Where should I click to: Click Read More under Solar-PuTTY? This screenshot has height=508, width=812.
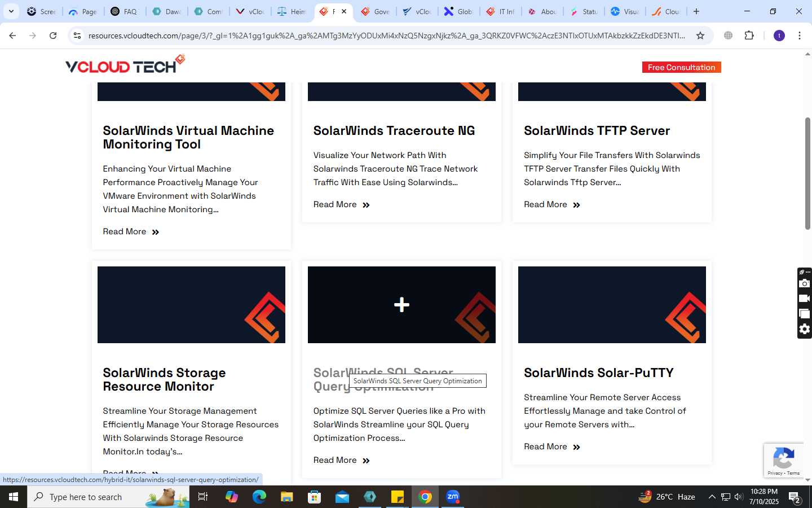coord(552,446)
